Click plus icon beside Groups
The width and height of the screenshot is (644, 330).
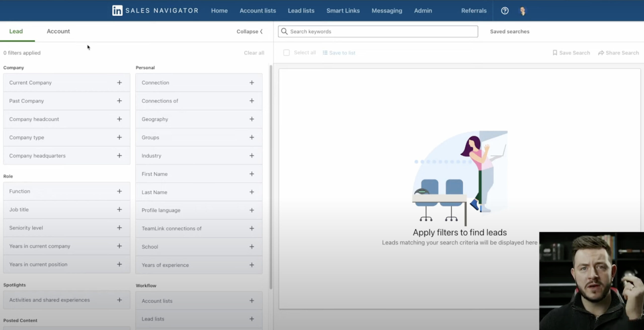point(252,137)
